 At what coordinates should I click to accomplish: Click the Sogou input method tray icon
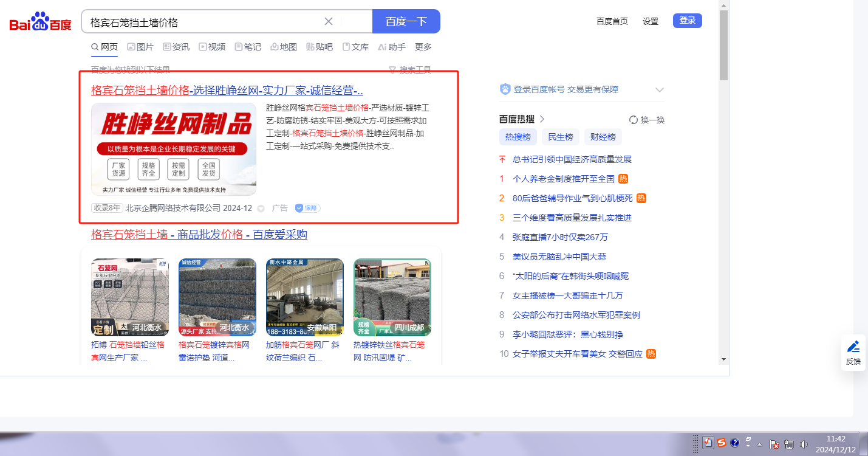click(x=722, y=443)
